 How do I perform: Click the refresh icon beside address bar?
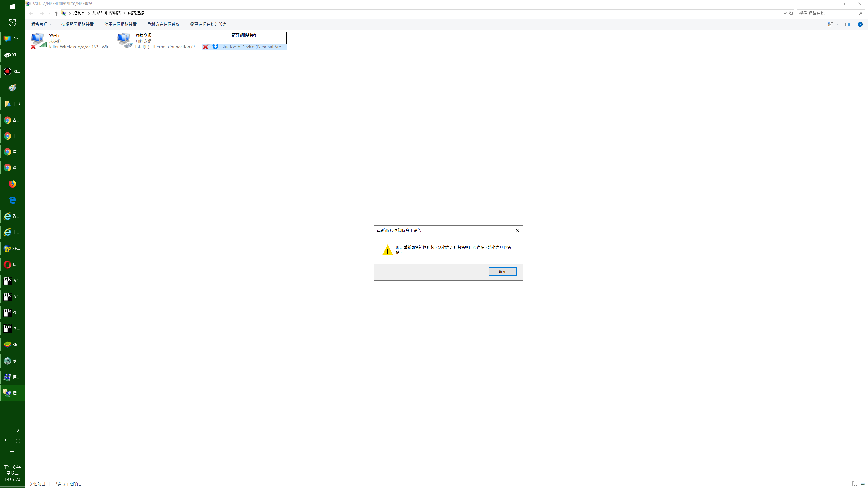(x=791, y=13)
